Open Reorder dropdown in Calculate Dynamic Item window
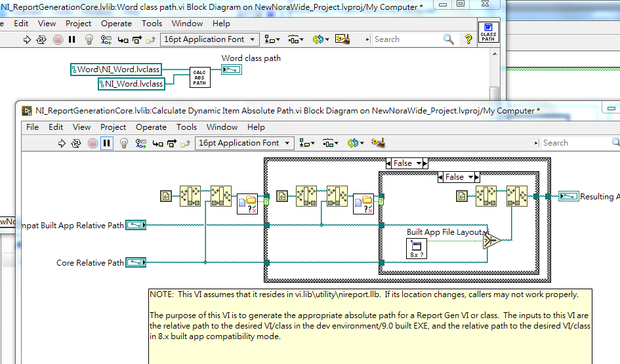The image size is (620, 364). pos(355,143)
